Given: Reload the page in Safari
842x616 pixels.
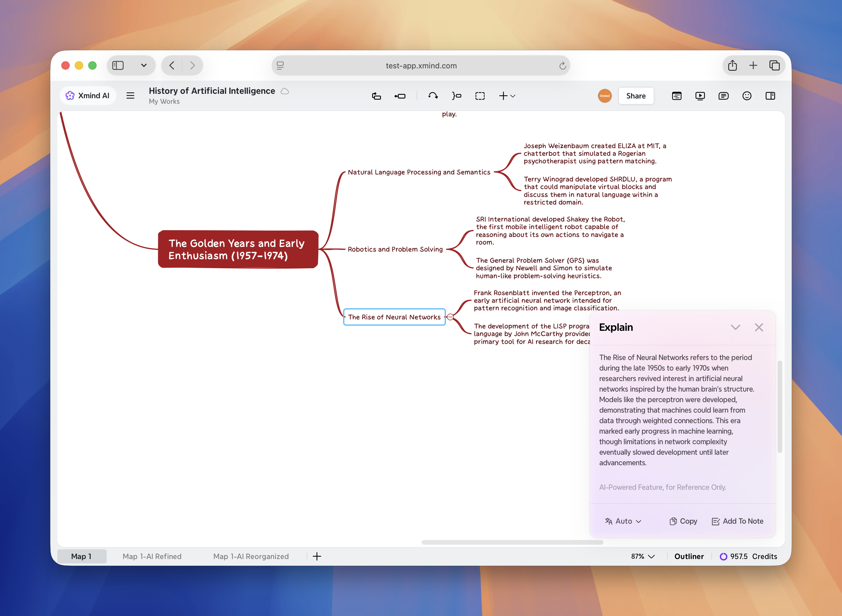Looking at the screenshot, I should click(563, 66).
